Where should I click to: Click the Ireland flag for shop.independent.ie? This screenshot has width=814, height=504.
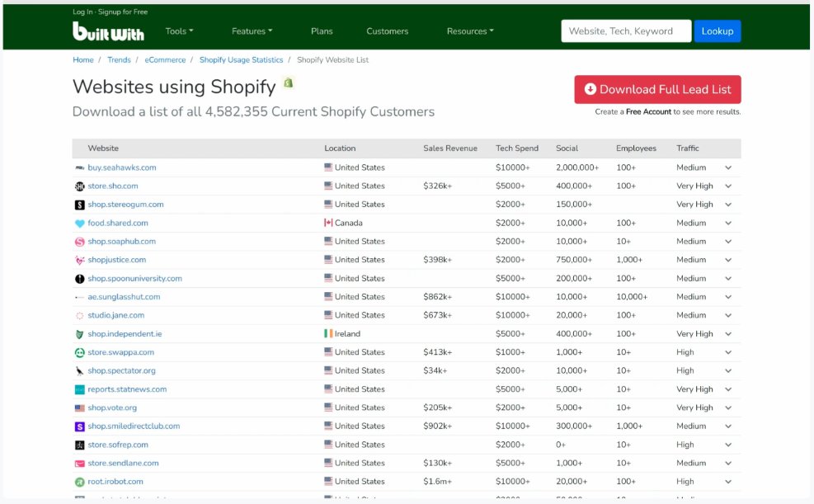pyautogui.click(x=328, y=333)
